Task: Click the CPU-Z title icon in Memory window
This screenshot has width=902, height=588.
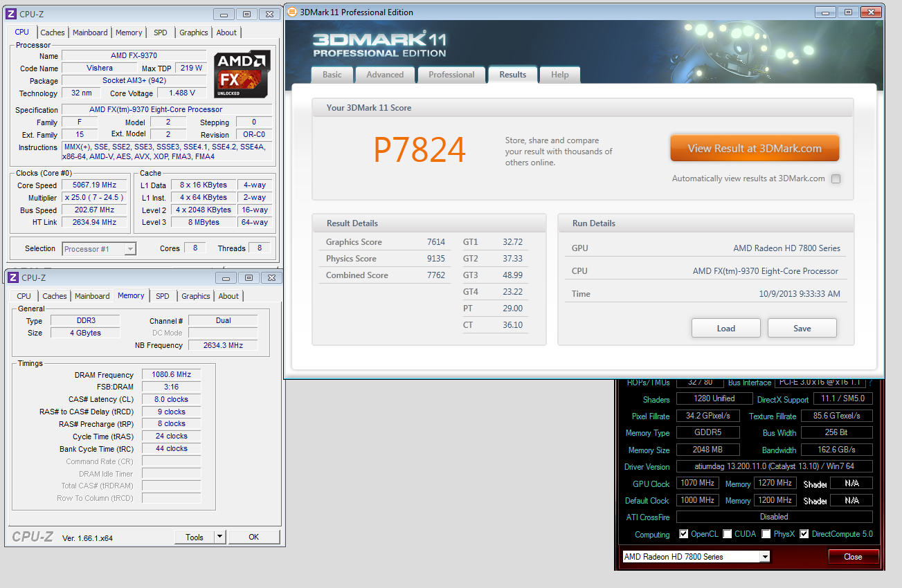Action: (x=13, y=277)
